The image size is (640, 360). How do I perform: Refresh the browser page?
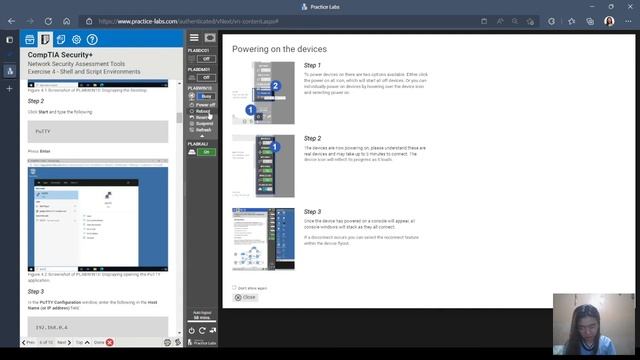point(48,21)
